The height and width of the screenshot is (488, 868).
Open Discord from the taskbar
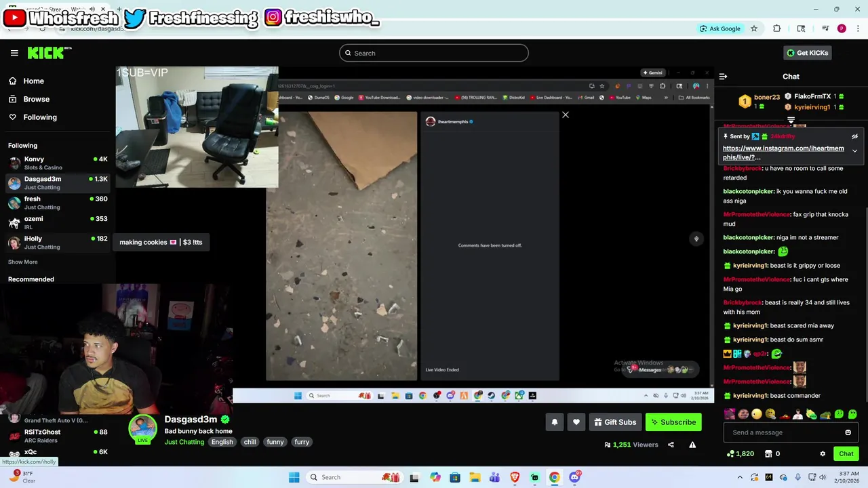point(574,477)
